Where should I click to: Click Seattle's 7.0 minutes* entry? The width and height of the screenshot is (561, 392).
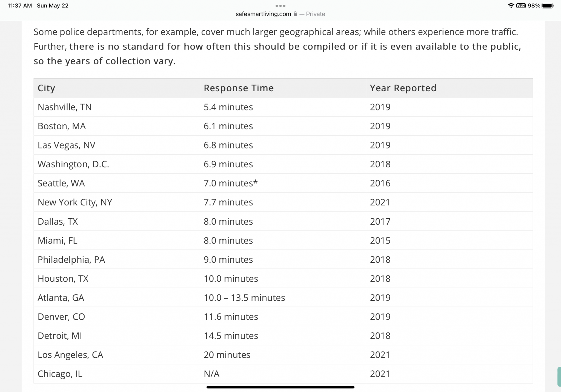231,183
